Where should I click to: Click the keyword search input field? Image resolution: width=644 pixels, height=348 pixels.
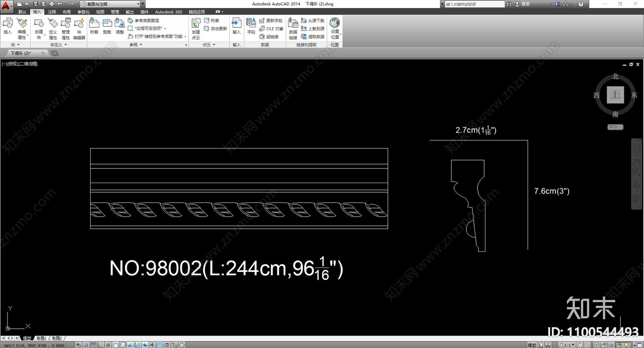[x=474, y=4]
